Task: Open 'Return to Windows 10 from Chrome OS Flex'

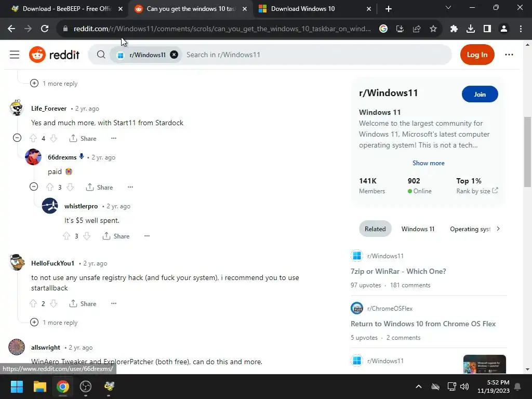Action: (x=423, y=324)
